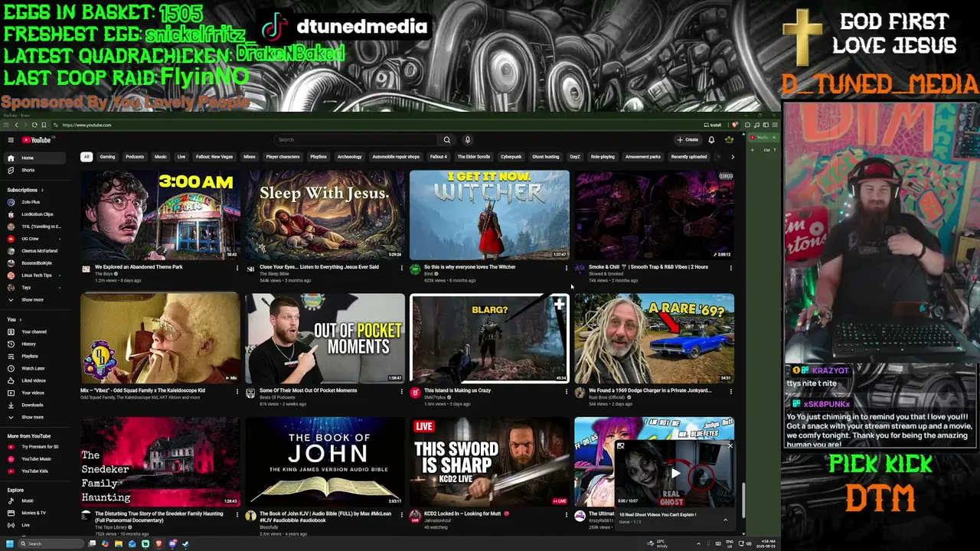Open the Shorts sidebar icon
The width and height of the screenshot is (980, 551).
point(11,170)
